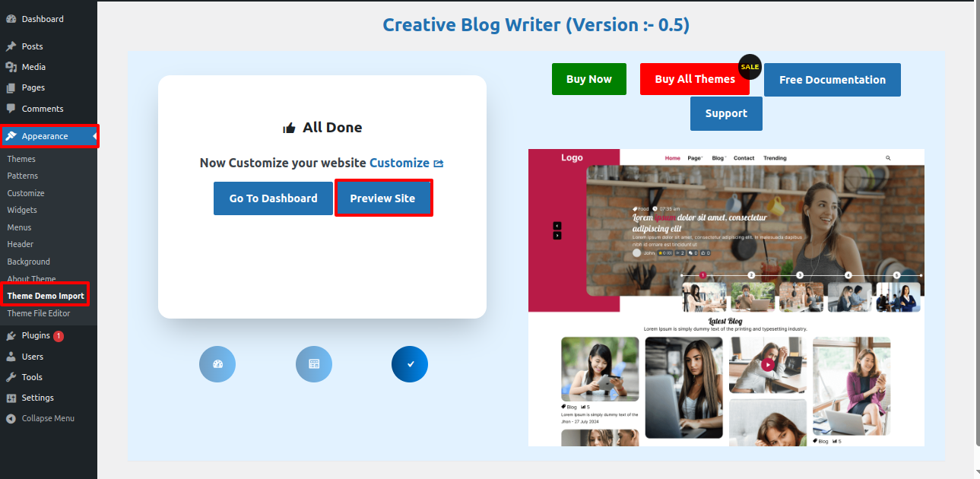Image resolution: width=980 pixels, height=479 pixels.
Task: Click the Users person icon
Action: [x=11, y=357]
